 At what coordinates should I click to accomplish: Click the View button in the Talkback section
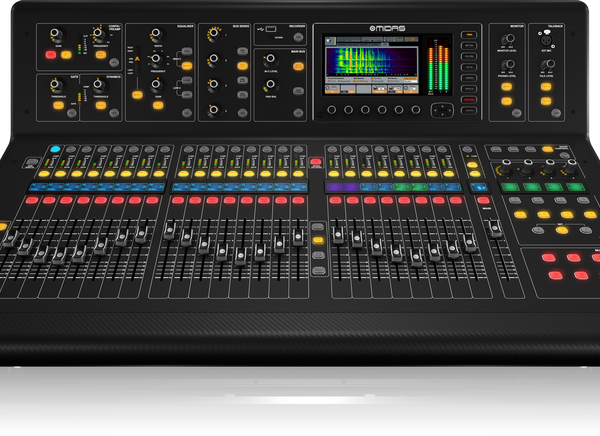(x=556, y=113)
